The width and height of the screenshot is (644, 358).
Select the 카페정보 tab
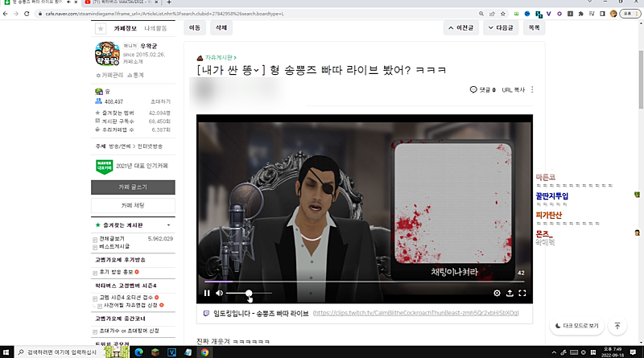tap(126, 28)
